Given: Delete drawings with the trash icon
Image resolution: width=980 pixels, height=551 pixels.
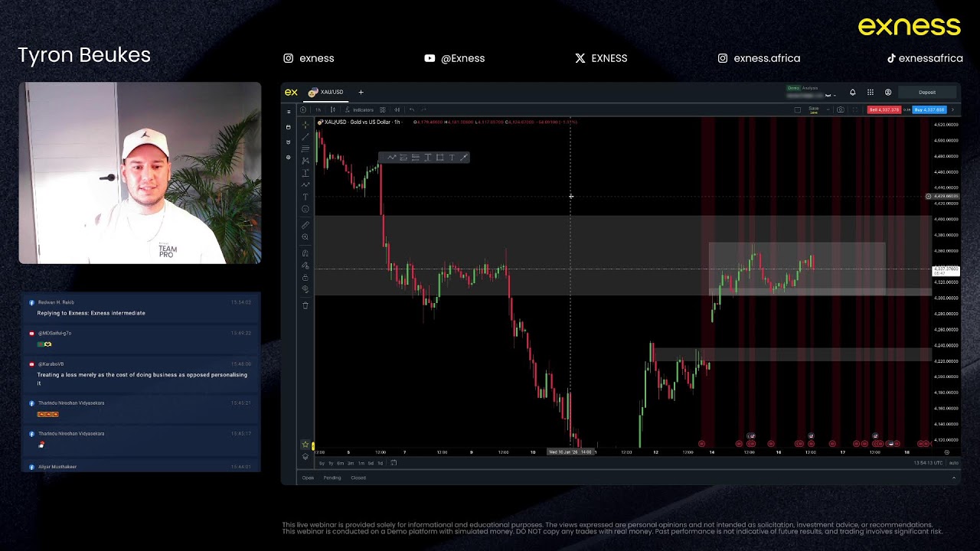Looking at the screenshot, I should (x=305, y=305).
